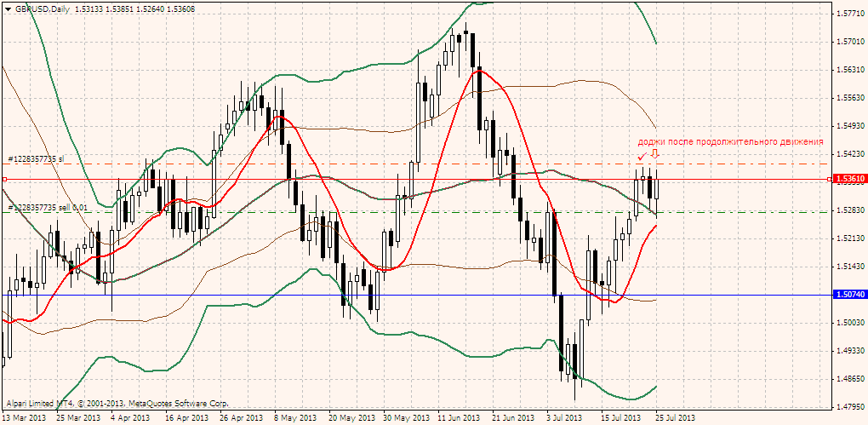Image resolution: width=868 pixels, height=425 pixels.
Task: Click the 1.54230 price scale label
Action: [x=851, y=153]
